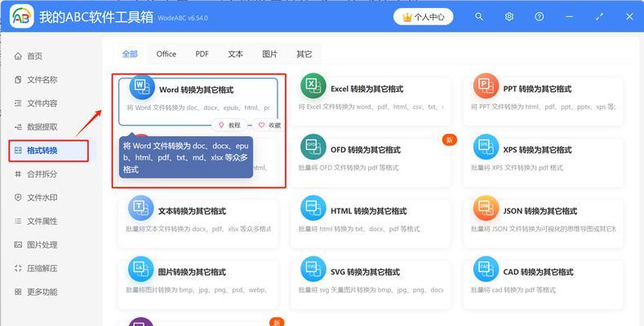Open HTML 转换为其它格式 title

[x=368, y=211]
